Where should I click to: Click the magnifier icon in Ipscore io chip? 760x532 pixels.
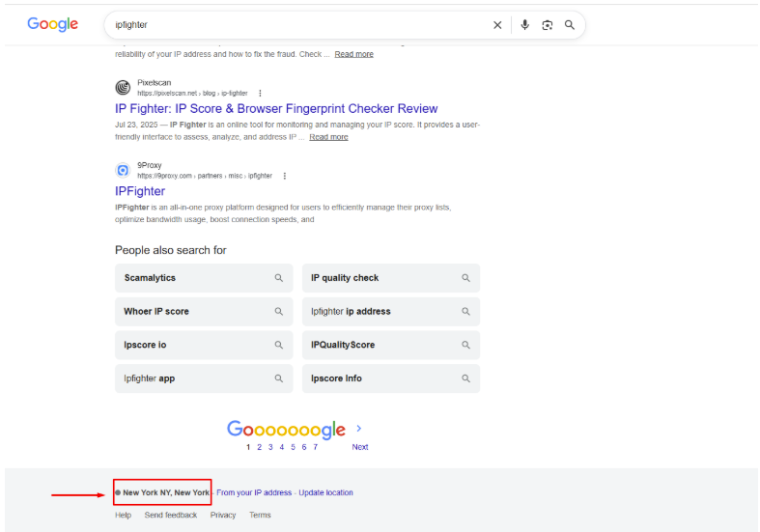tap(279, 345)
